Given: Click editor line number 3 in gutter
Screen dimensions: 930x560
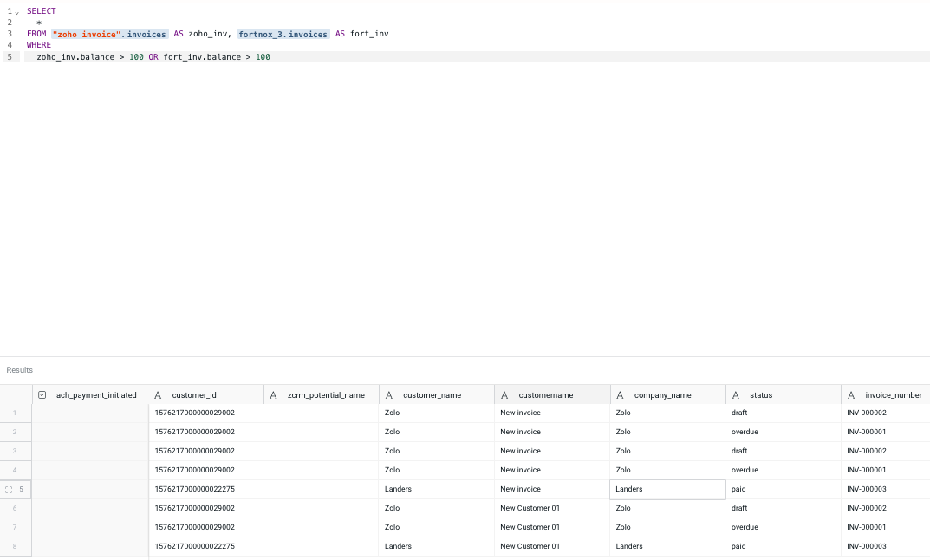Looking at the screenshot, I should click(x=10, y=34).
